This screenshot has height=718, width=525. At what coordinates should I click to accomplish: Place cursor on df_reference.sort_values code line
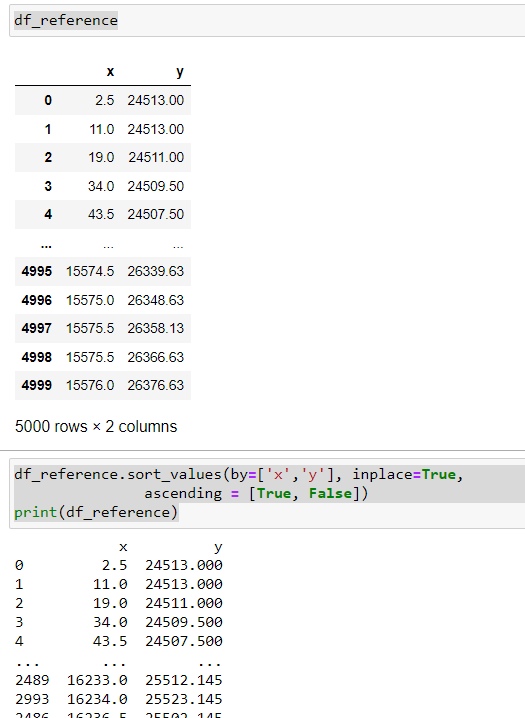coord(238,474)
